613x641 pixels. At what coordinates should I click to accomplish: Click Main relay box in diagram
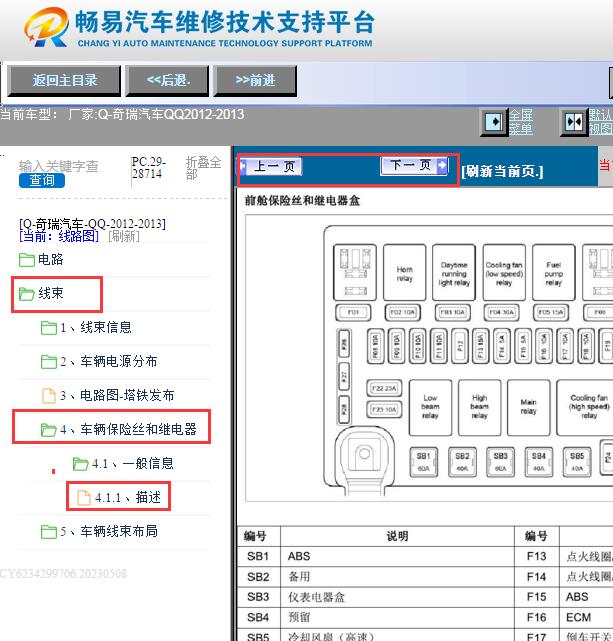[x=528, y=407]
